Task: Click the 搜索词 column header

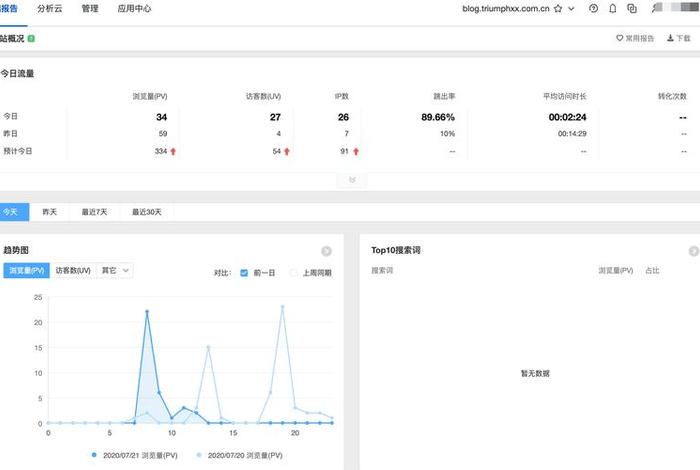Action: (x=382, y=270)
